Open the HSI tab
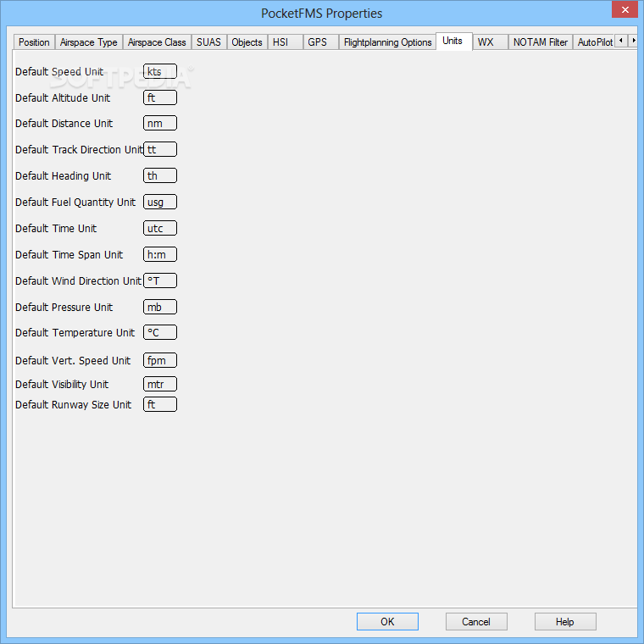This screenshot has height=644, width=644. 285,42
